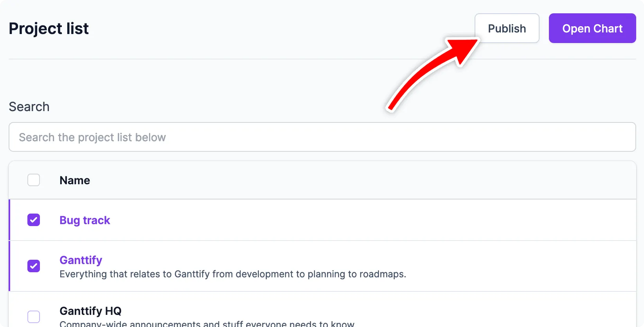
Task: Click the Search section label
Action: (29, 106)
